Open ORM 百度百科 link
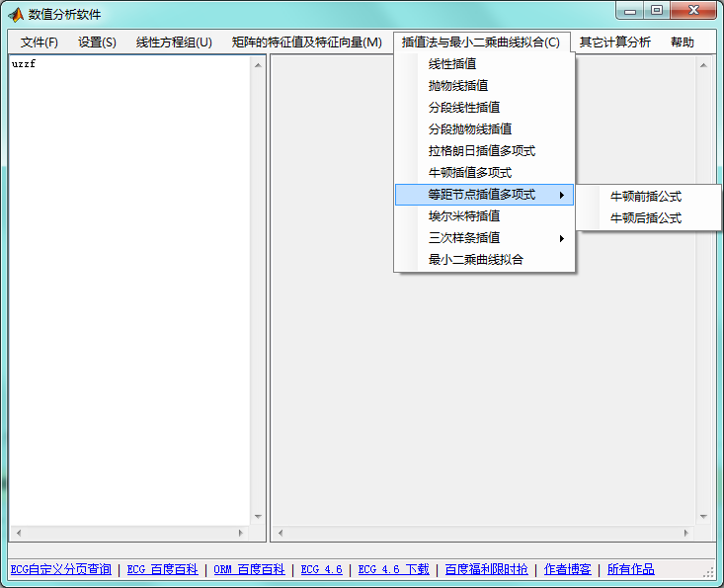The height and width of the screenshot is (588, 724). point(249,569)
